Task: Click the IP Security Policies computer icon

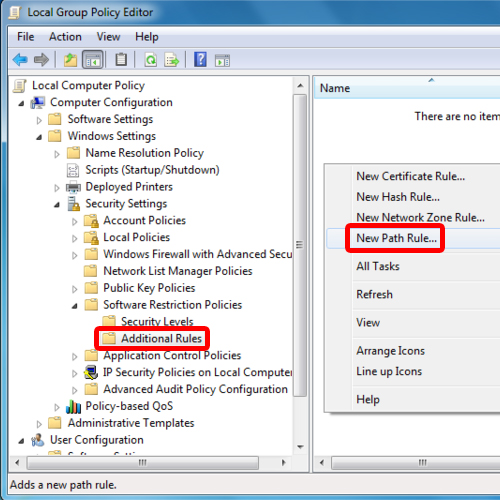Action: [91, 372]
